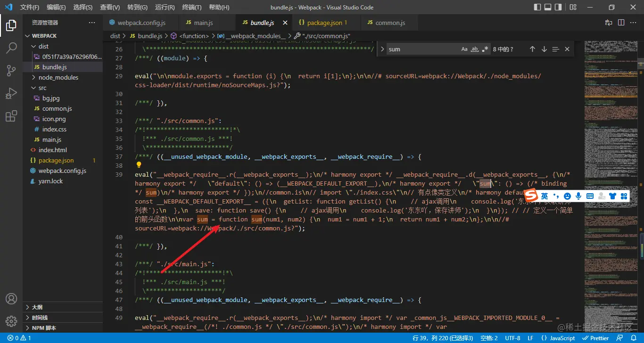Click __webpack_modules__ breadcrumb segment
The width and height of the screenshot is (644, 343).
pyautogui.click(x=252, y=36)
